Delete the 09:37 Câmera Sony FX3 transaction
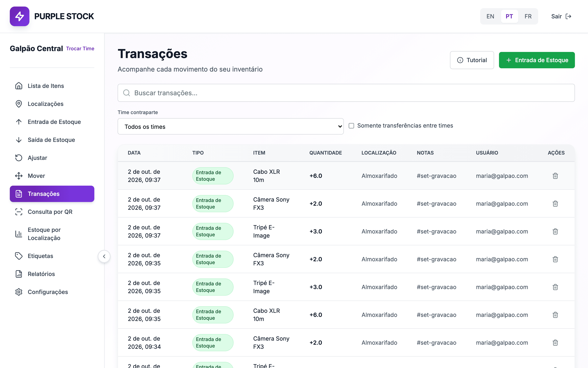The height and width of the screenshot is (368, 588). tap(555, 203)
